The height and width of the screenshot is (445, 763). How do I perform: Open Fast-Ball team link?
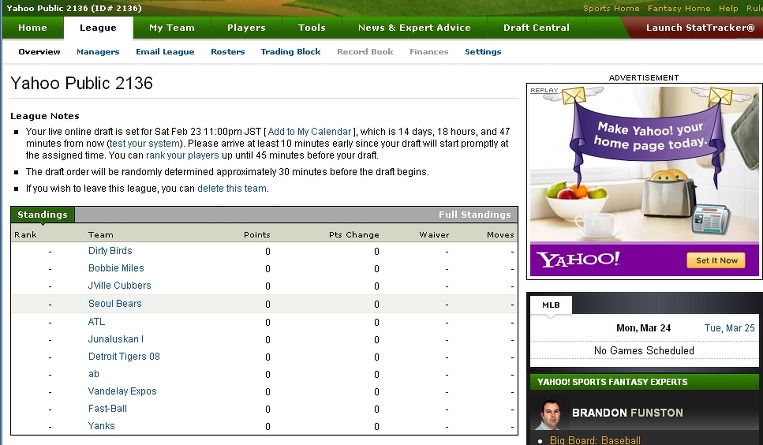point(107,409)
